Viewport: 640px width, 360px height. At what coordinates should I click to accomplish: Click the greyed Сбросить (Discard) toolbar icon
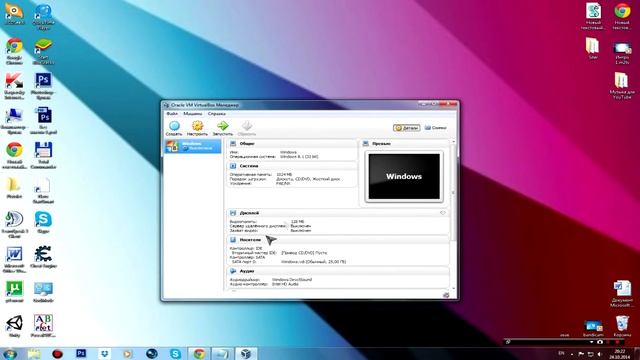point(247,128)
